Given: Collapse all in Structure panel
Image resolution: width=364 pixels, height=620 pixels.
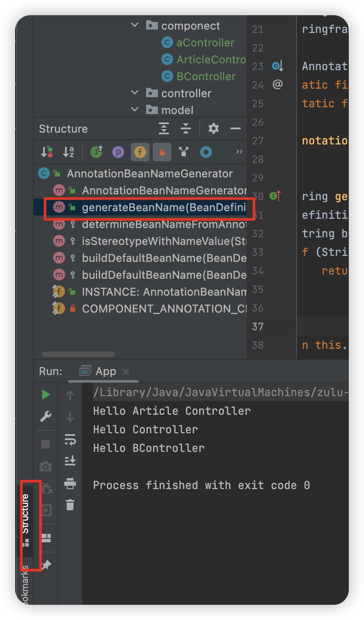Looking at the screenshot, I should click(x=186, y=128).
